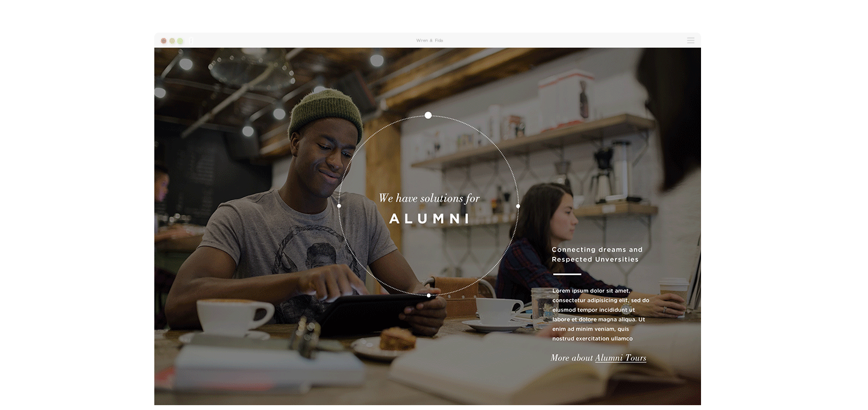Click the Wren & Fida window title
Screen dimensions: 868x410
click(x=430, y=40)
